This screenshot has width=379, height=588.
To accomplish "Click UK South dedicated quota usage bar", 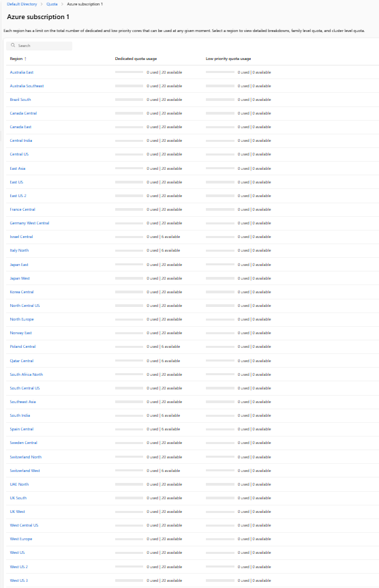I will pos(129,498).
